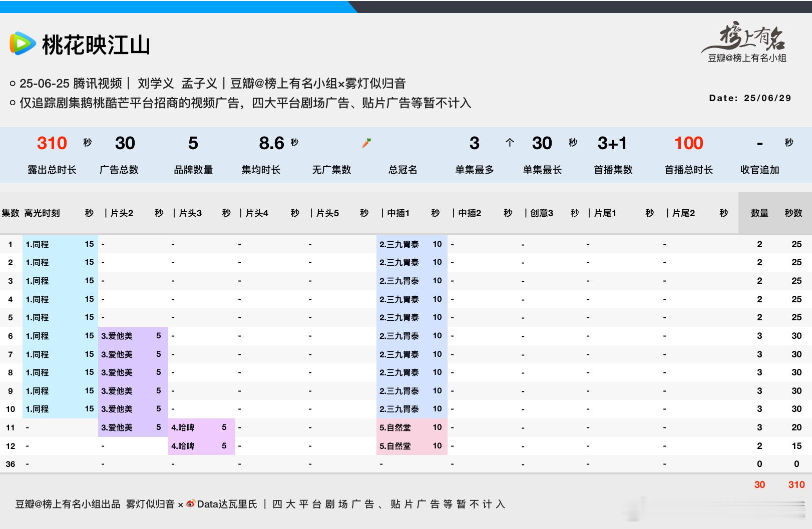This screenshot has height=529, width=812.
Task: Click 豆瓣@榜上有名小组 under the logo
Action: coord(747,58)
